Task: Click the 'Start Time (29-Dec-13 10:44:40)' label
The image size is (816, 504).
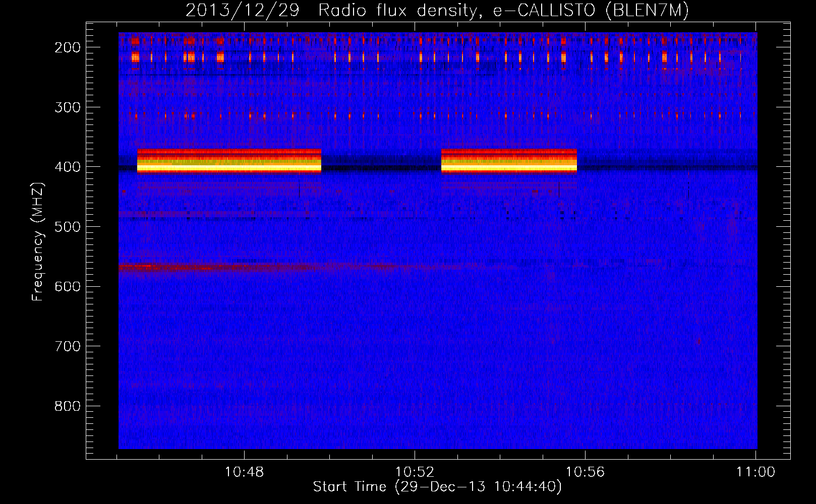Action: point(437,487)
